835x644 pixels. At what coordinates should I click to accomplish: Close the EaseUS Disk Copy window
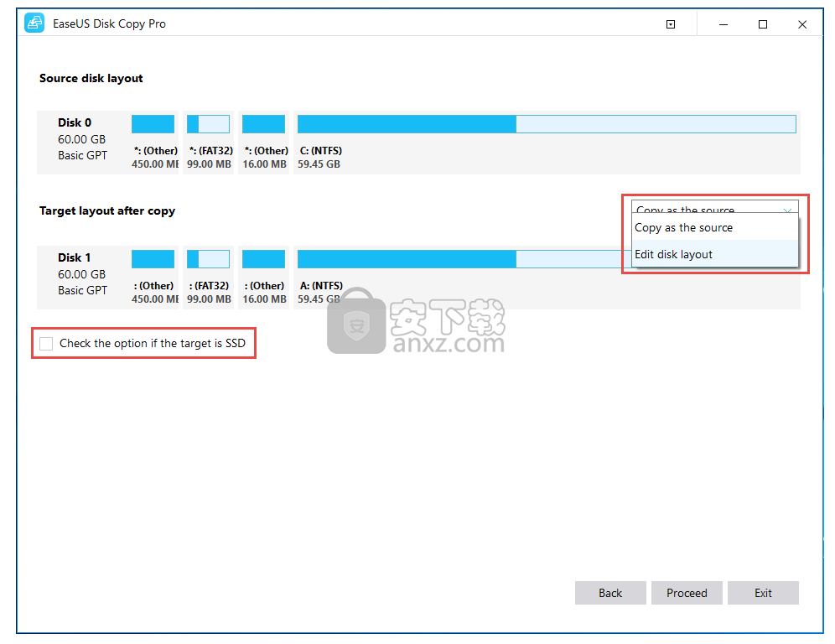pos(802,24)
